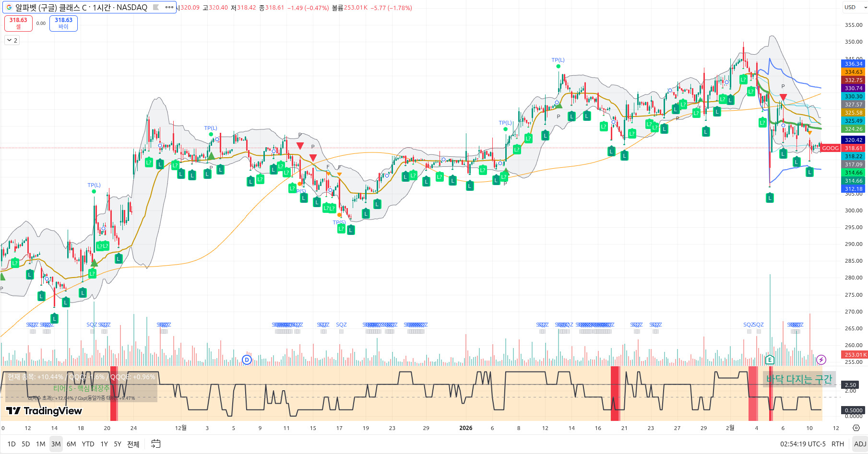Select the 1D time range
The height and width of the screenshot is (454, 868).
pos(12,444)
